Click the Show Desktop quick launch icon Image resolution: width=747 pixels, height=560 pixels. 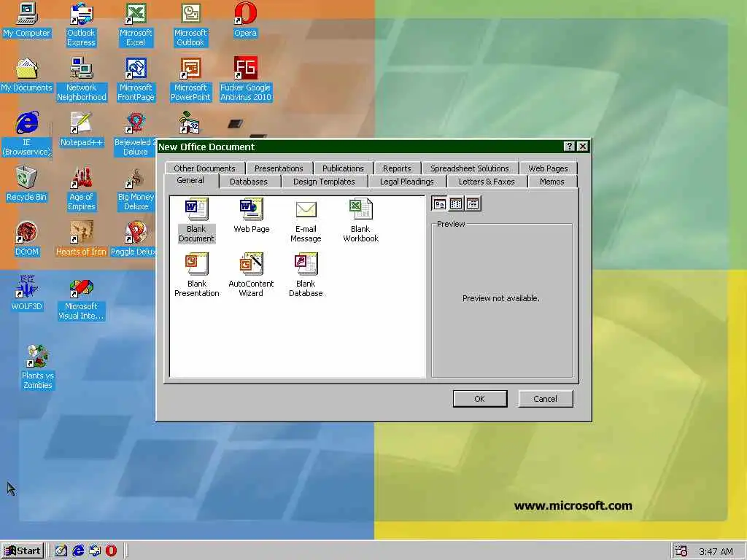(61, 551)
